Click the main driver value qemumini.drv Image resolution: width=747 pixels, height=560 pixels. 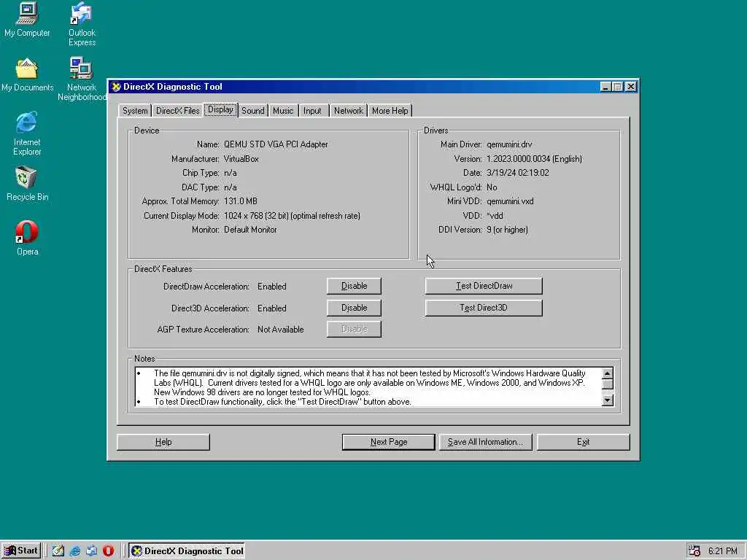point(509,144)
